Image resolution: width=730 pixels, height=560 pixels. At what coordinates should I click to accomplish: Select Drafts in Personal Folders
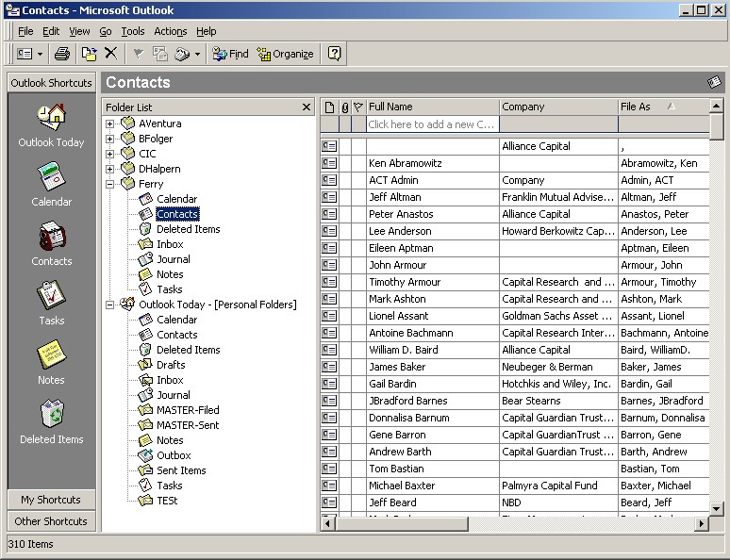(171, 365)
